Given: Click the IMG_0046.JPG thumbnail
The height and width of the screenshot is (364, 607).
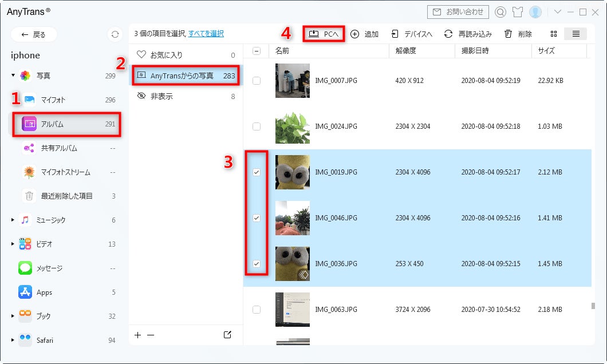Looking at the screenshot, I should tap(292, 218).
